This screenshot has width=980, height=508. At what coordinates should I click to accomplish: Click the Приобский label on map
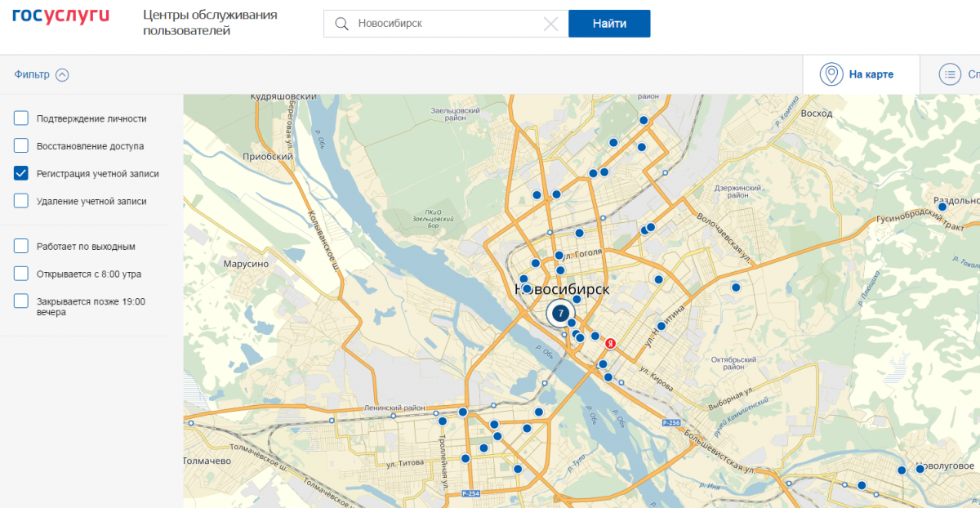[268, 156]
